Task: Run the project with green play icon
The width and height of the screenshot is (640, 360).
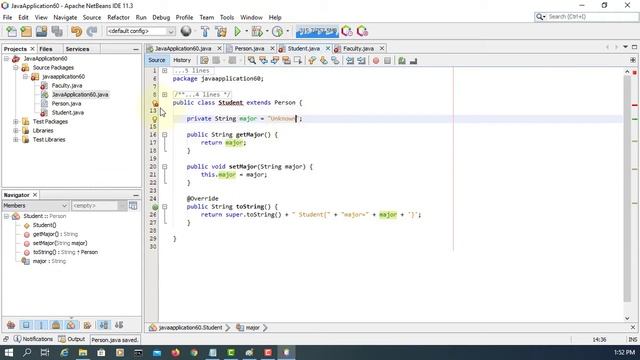Action: pos(237,31)
